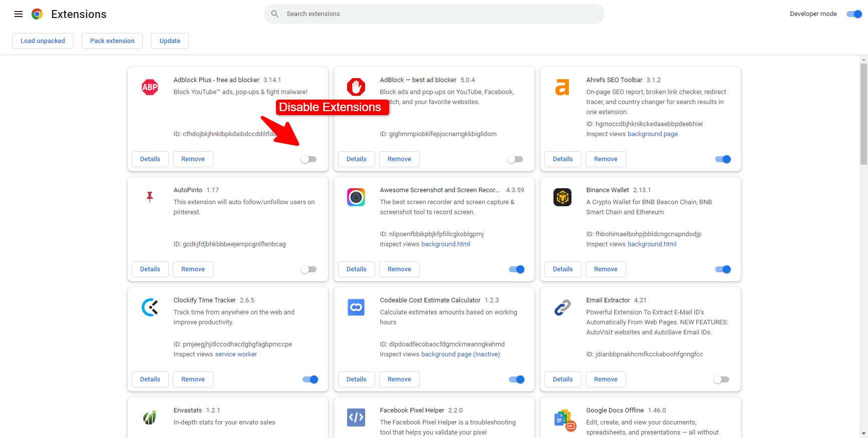This screenshot has width=868, height=438.
Task: Disable Awesome Screenshot extension toggle
Action: tap(517, 269)
